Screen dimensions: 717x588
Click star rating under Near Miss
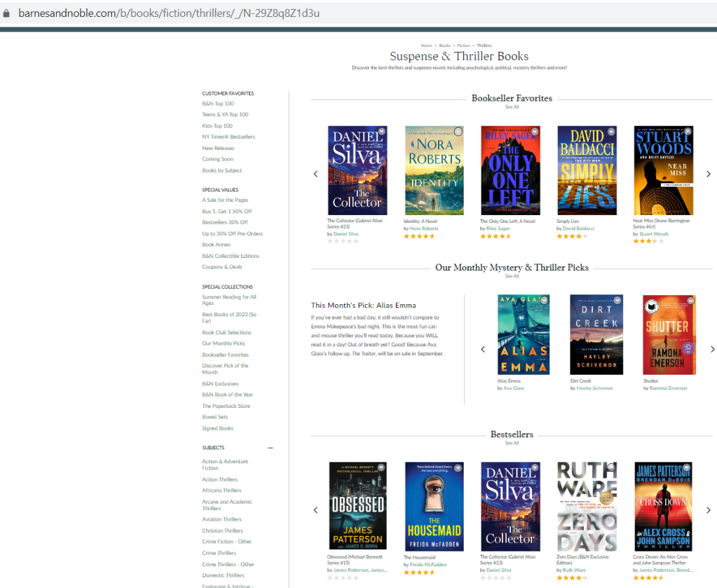[x=648, y=241]
